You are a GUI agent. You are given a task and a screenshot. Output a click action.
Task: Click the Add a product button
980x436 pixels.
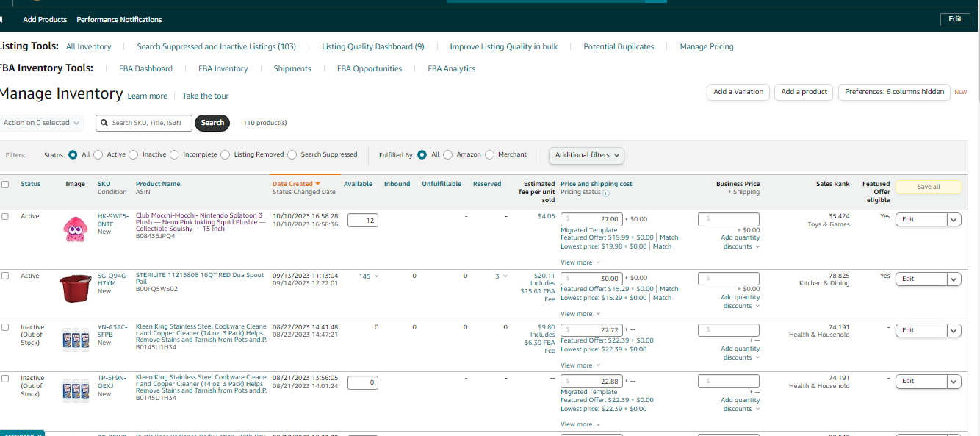804,92
